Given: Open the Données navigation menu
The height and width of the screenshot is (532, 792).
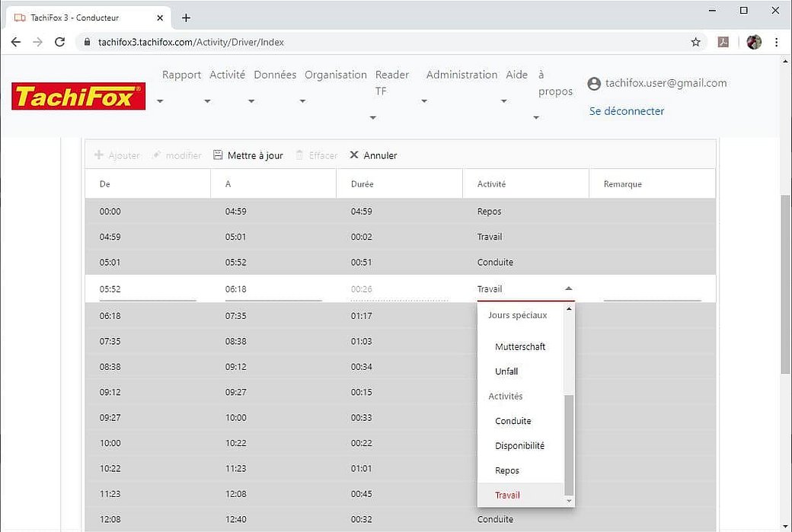Looking at the screenshot, I should pyautogui.click(x=275, y=75).
